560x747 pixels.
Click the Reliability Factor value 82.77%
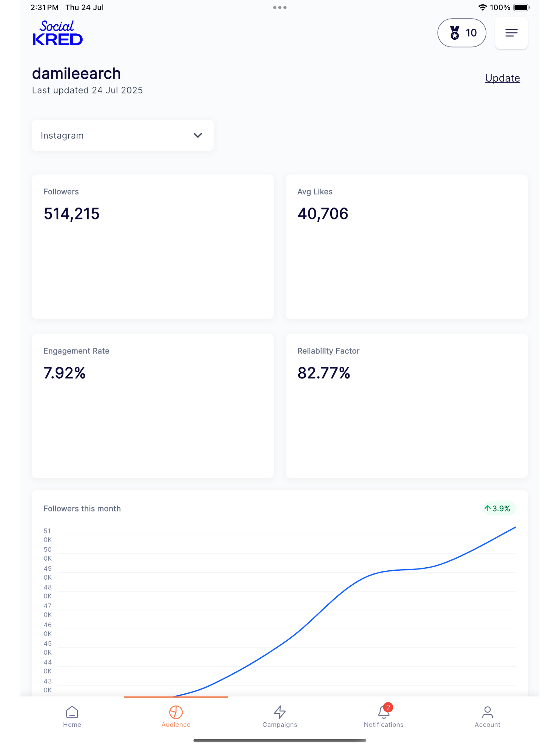point(324,373)
